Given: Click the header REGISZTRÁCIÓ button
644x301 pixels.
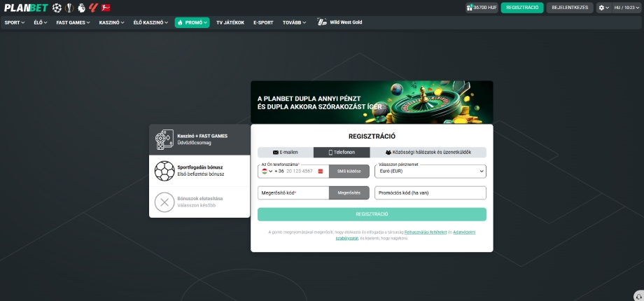Looking at the screenshot, I should point(522,8).
